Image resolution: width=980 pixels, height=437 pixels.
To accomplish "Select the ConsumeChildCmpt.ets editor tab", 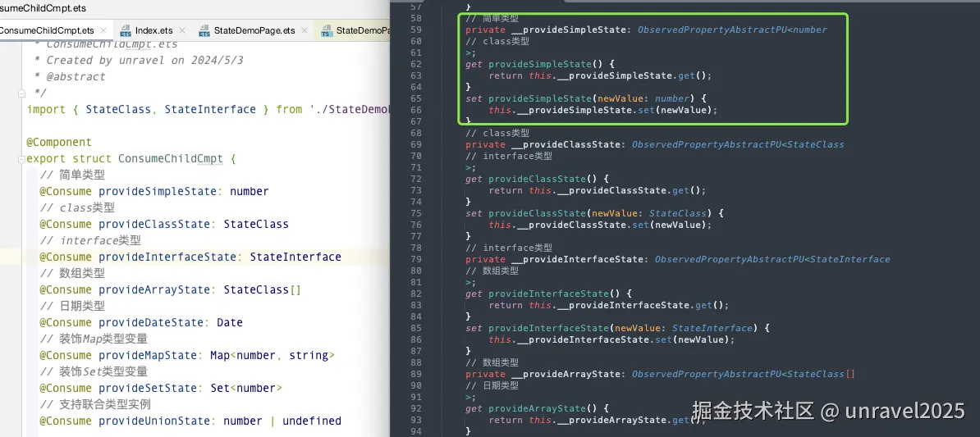I will pos(47,30).
